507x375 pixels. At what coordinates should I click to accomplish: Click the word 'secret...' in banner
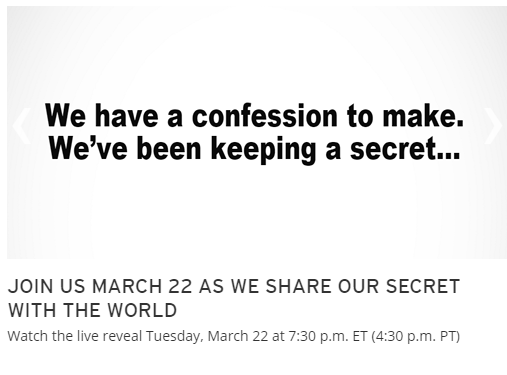[x=405, y=149]
